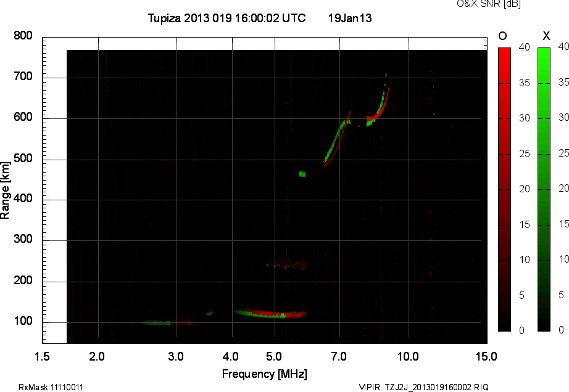Click the 400 range axis tick label
This screenshot has width=569, height=392.
click(23, 198)
